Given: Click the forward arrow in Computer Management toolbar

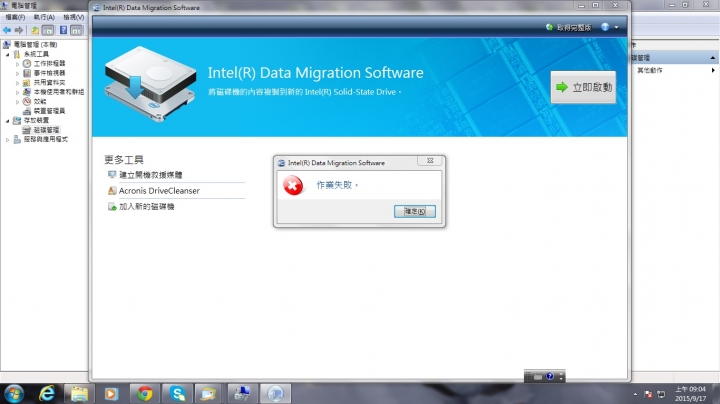Looking at the screenshot, I should tap(19, 30).
